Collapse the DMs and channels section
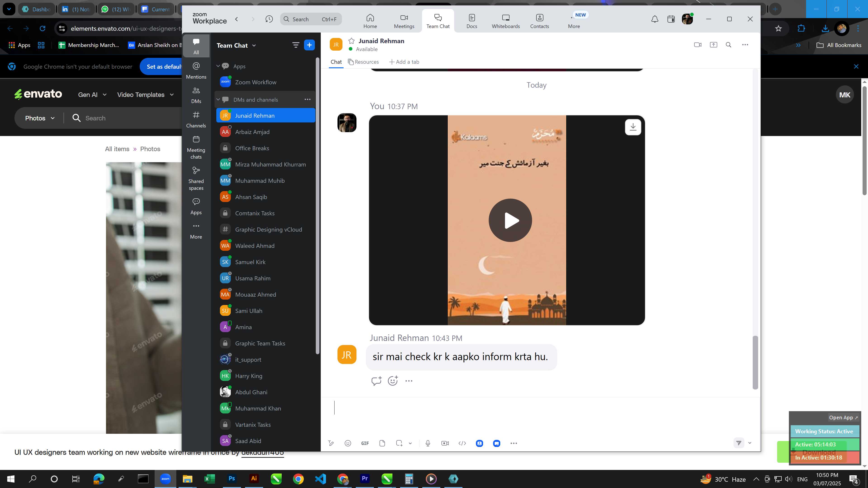868x488 pixels. [x=218, y=99]
